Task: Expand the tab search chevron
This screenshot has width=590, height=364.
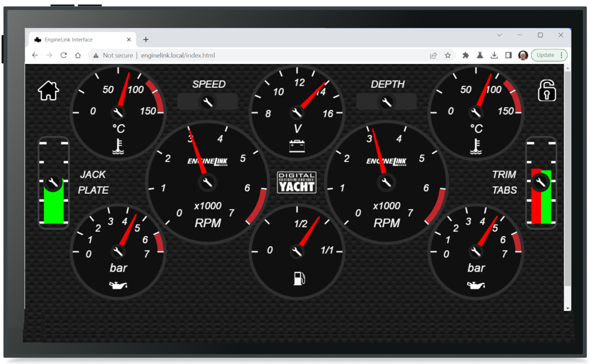Action: [x=500, y=35]
